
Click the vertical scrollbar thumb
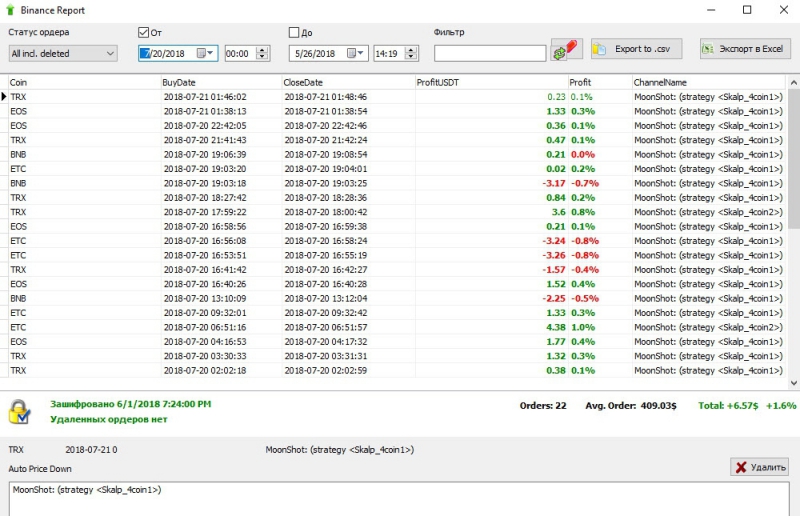(793, 159)
